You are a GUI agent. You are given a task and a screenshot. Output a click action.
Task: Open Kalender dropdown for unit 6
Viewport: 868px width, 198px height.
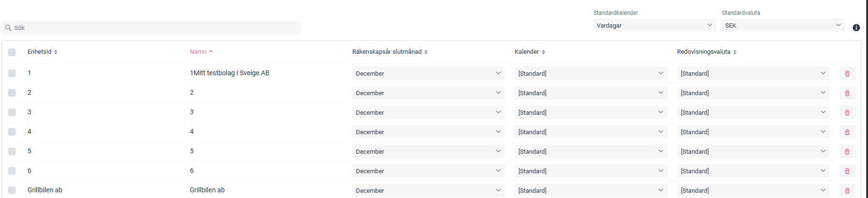(x=590, y=171)
